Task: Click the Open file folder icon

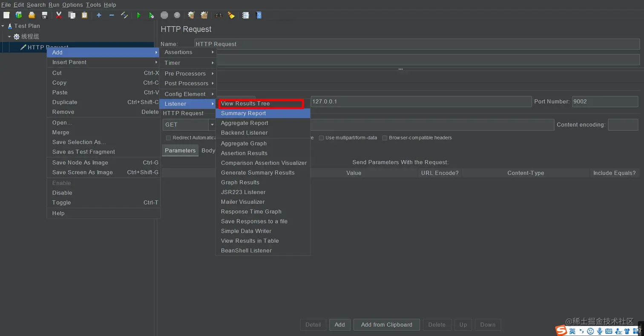Action: tap(32, 15)
